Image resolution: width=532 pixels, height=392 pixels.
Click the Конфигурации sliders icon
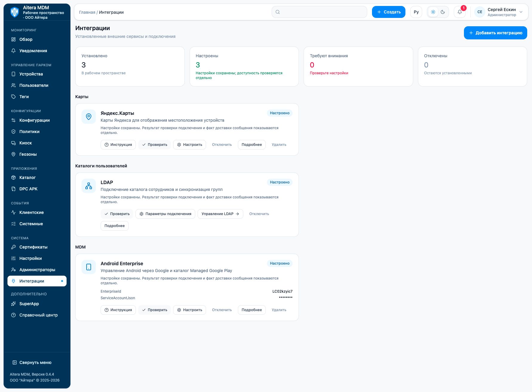13,120
